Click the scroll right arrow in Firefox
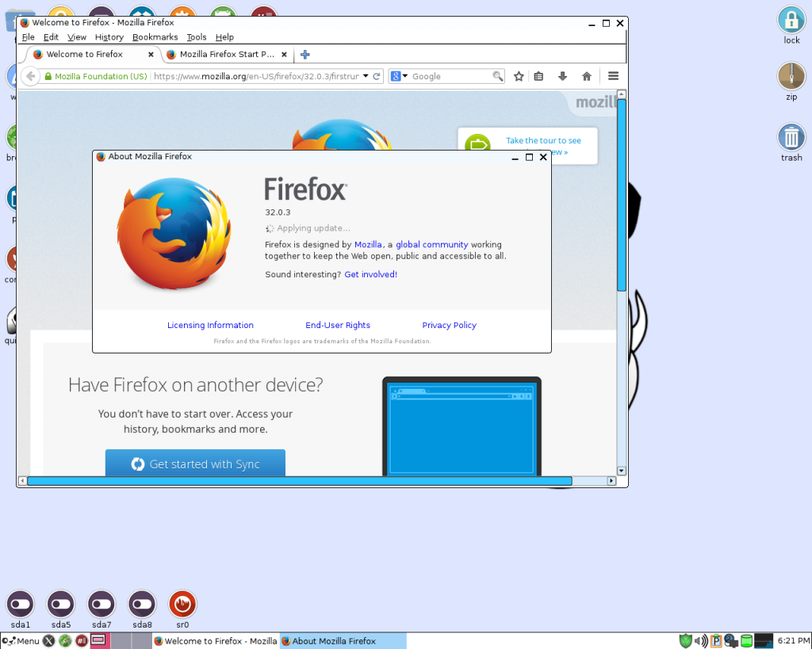812x649 pixels. tap(611, 481)
